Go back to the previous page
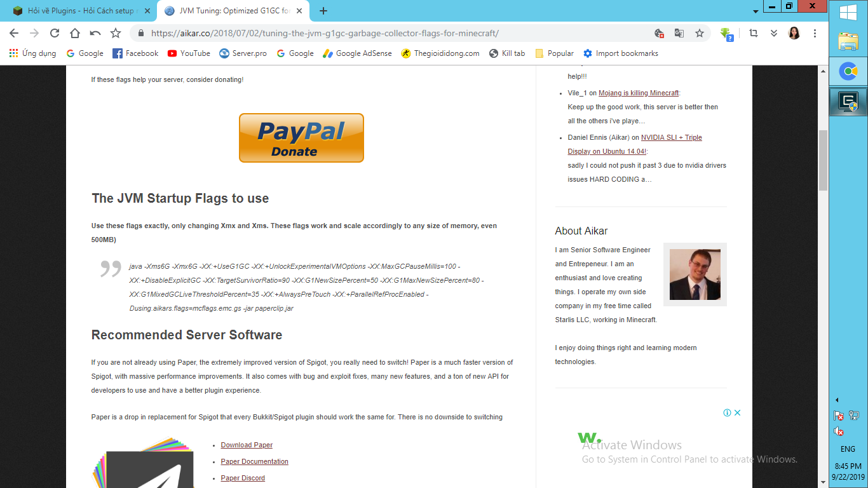Viewport: 868px width, 488px height. click(14, 33)
